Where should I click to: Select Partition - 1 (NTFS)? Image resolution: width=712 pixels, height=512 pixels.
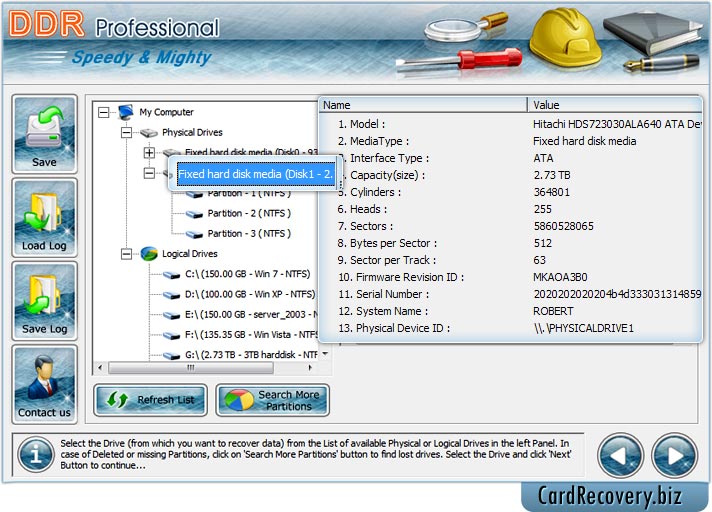point(249,194)
